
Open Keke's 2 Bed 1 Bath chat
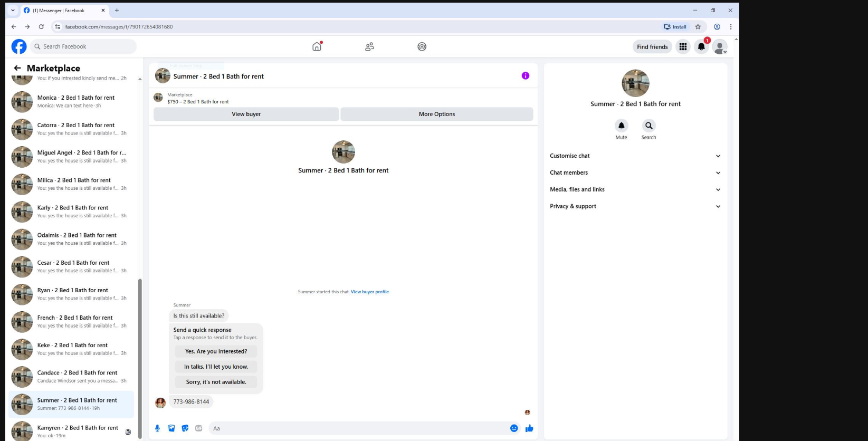coord(71,349)
